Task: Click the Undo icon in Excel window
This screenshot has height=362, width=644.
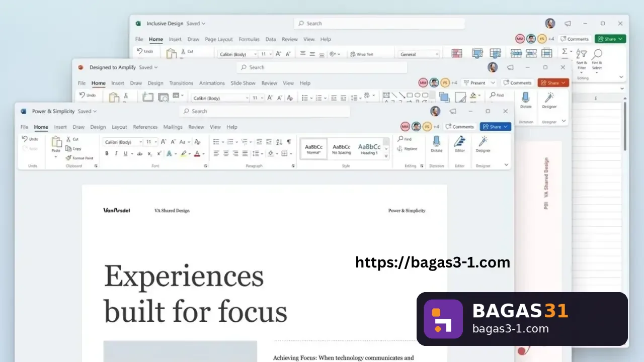Action: coord(140,51)
